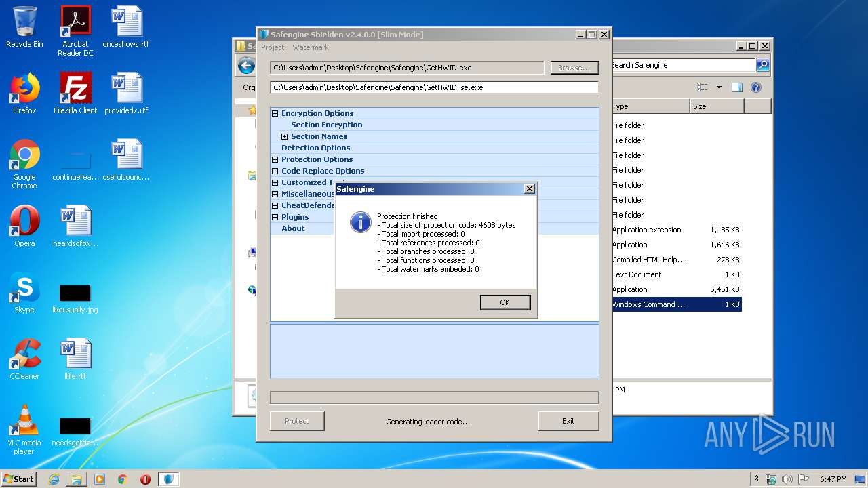The width and height of the screenshot is (868, 488).
Task: Launch Google Chrome desktop shortcut
Action: click(x=24, y=164)
